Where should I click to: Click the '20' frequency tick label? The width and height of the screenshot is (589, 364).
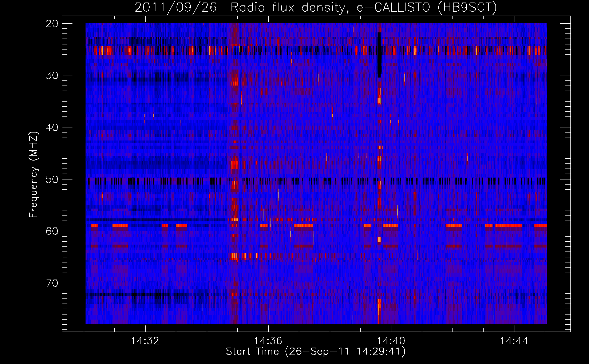coord(52,24)
